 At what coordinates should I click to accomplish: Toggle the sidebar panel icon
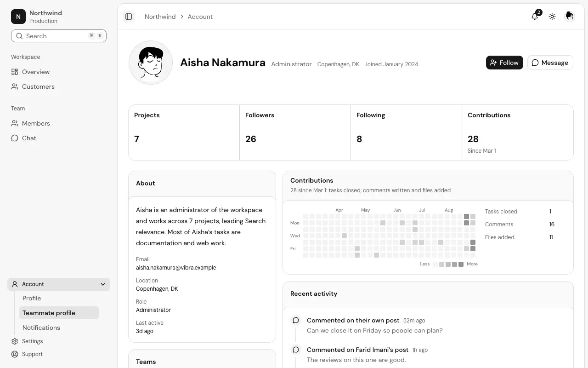(129, 17)
